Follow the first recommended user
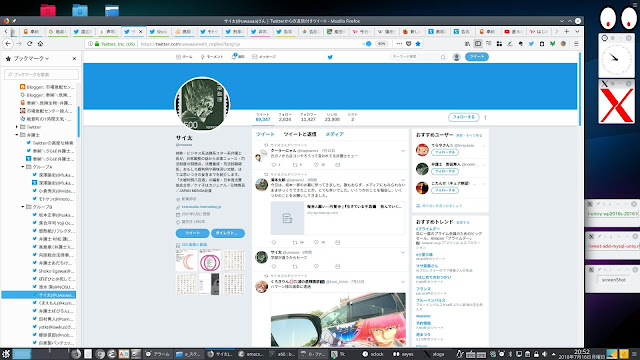This screenshot has width=640, height=360. pyautogui.click(x=445, y=152)
